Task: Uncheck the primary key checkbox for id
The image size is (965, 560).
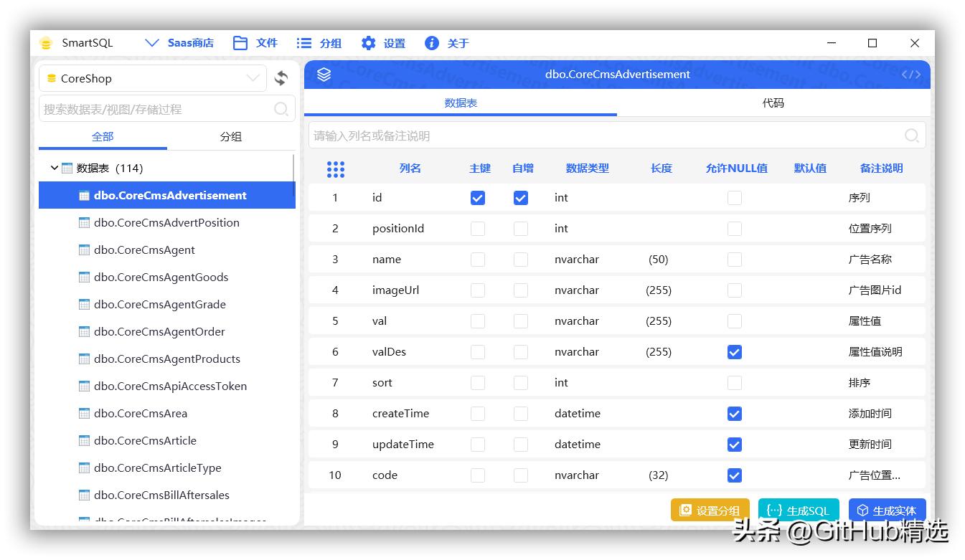Action: [478, 198]
